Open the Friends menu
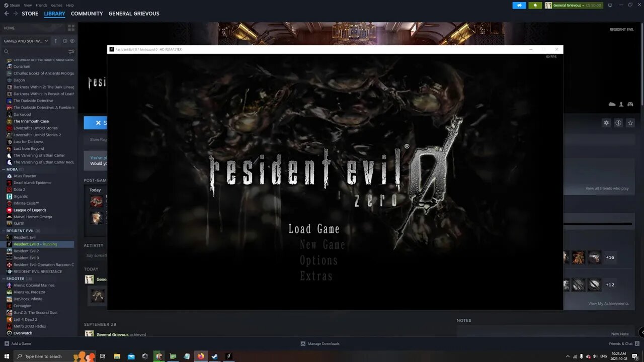 tap(42, 5)
